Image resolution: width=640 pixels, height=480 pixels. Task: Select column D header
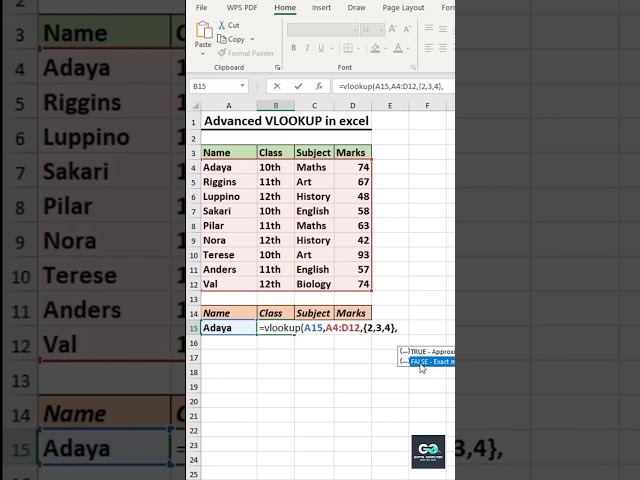(x=353, y=106)
